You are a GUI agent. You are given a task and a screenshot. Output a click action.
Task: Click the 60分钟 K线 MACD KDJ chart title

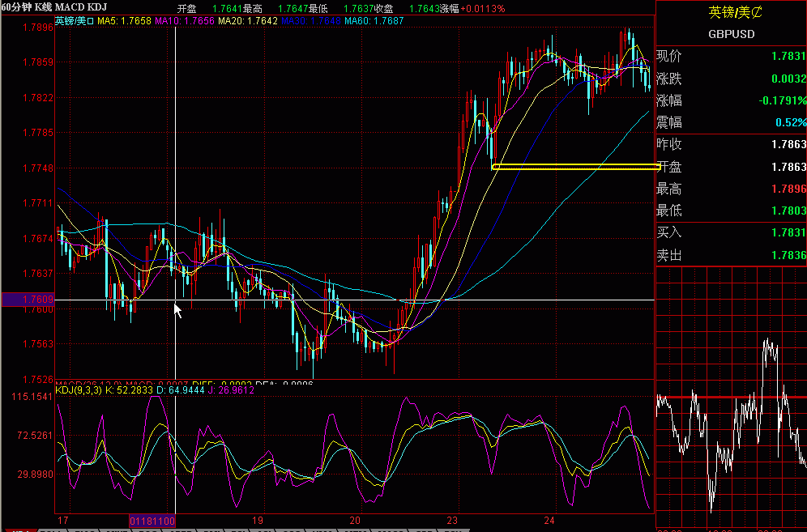[x=54, y=6]
